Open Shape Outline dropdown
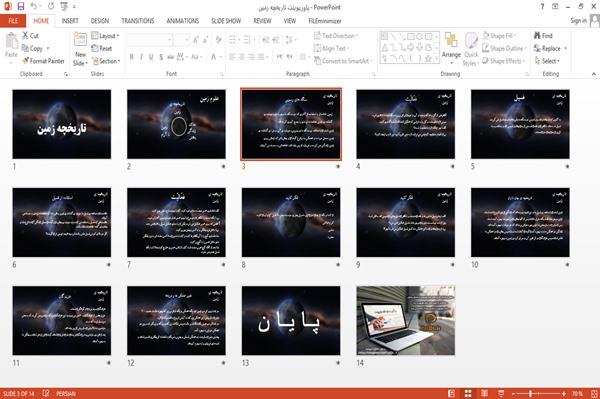Viewport: 600px width, 399px height. (504, 48)
